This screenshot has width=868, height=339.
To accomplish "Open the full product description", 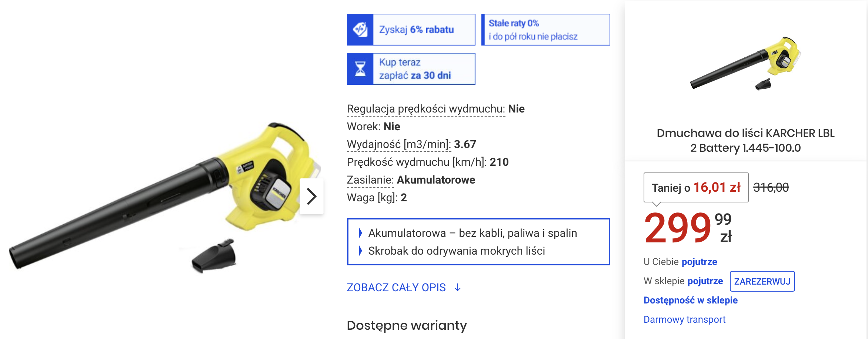I will point(396,287).
